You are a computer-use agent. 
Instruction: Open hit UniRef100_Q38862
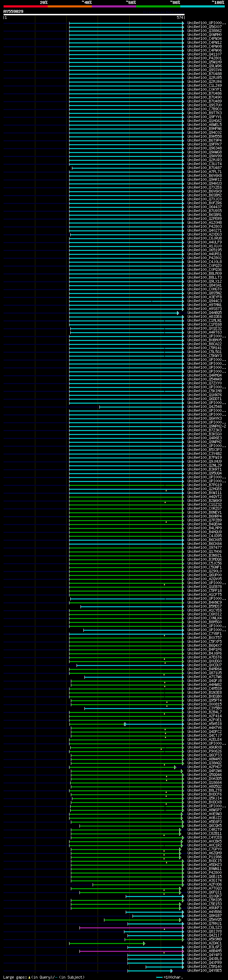point(204,31)
